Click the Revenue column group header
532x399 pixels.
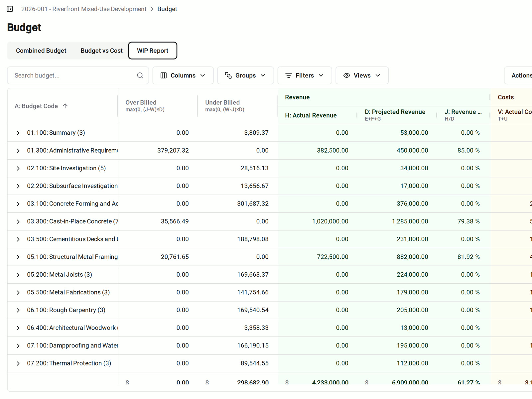pyautogui.click(x=384, y=97)
